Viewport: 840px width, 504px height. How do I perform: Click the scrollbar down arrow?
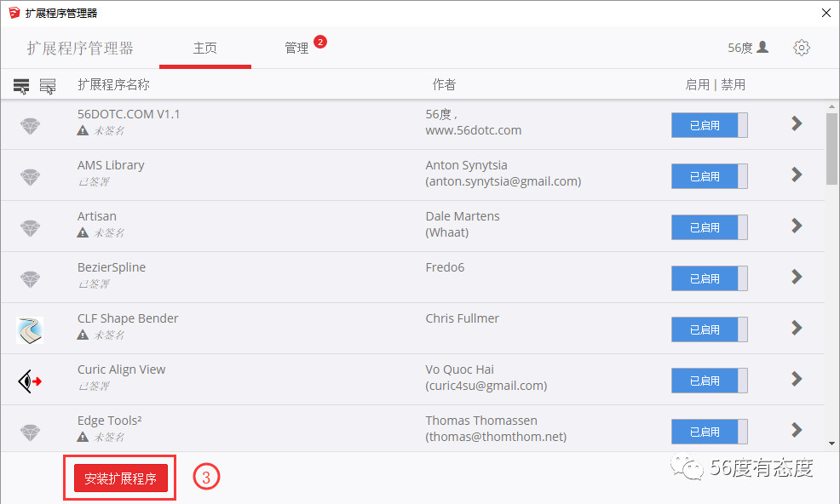click(831, 443)
